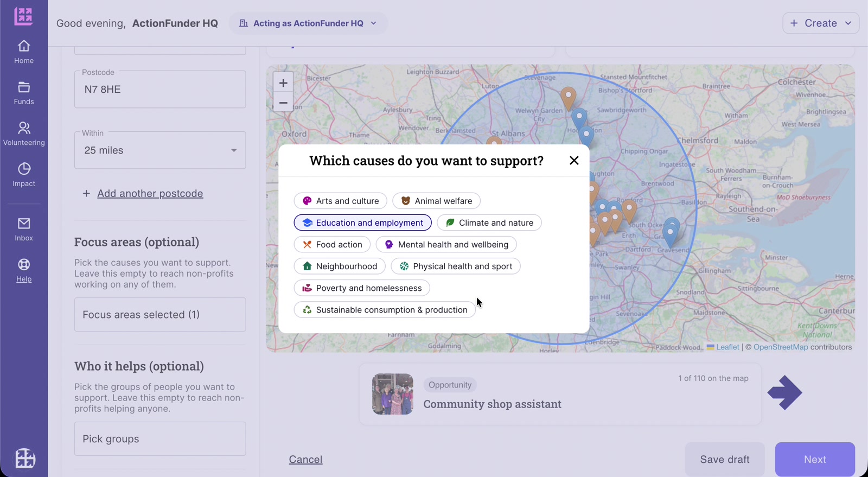Open the OpenStreetMap attribution link
Viewport: 868px width, 477px height.
click(781, 347)
